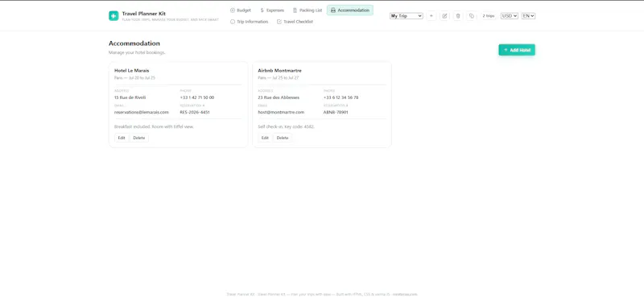The image size is (644, 306).
Task: Open the EN language dropdown
Action: point(528,16)
